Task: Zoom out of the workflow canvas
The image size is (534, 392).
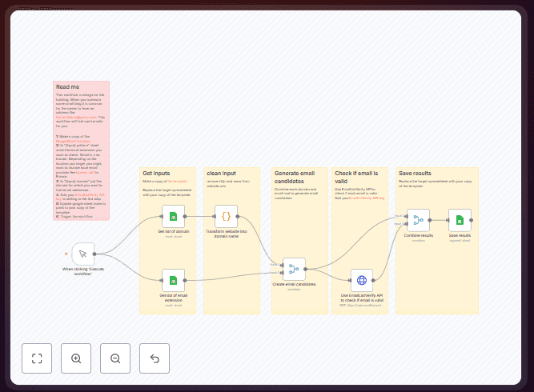Action: pos(115,358)
